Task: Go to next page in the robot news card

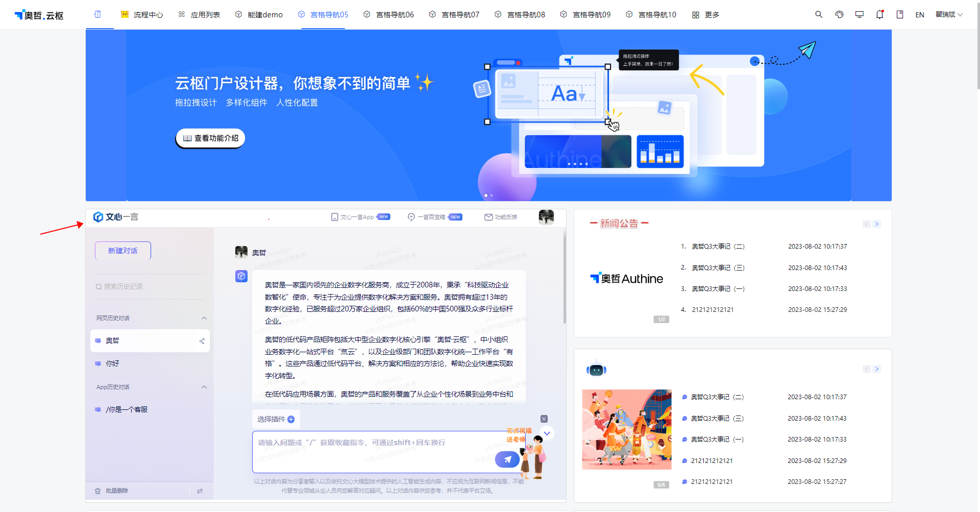Action: (x=877, y=369)
